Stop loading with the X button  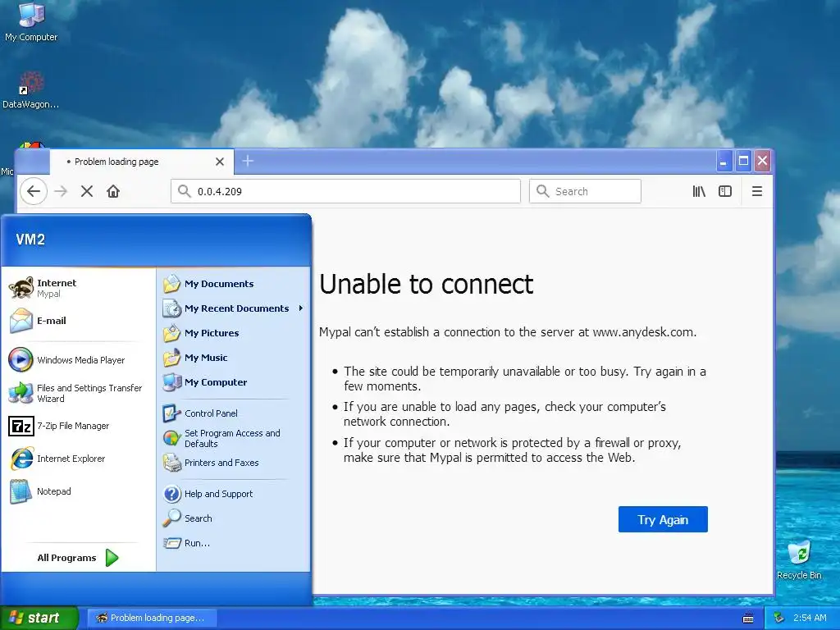click(x=87, y=191)
